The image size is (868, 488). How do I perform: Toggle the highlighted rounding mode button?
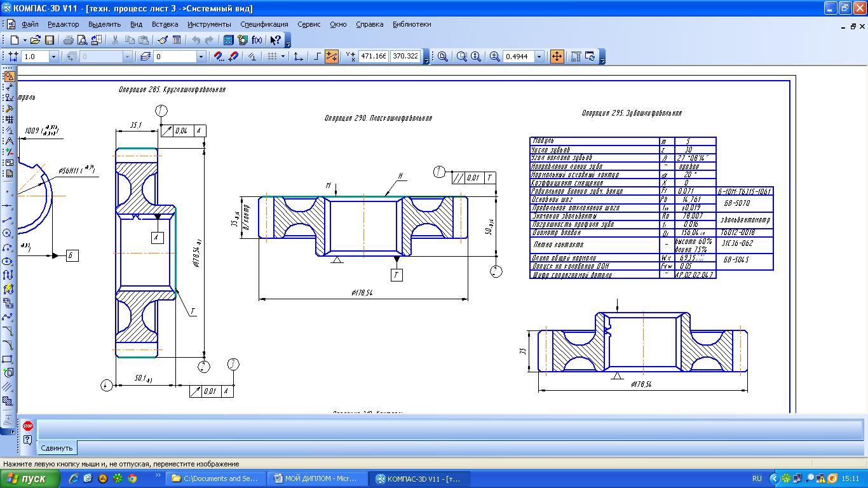[x=331, y=57]
